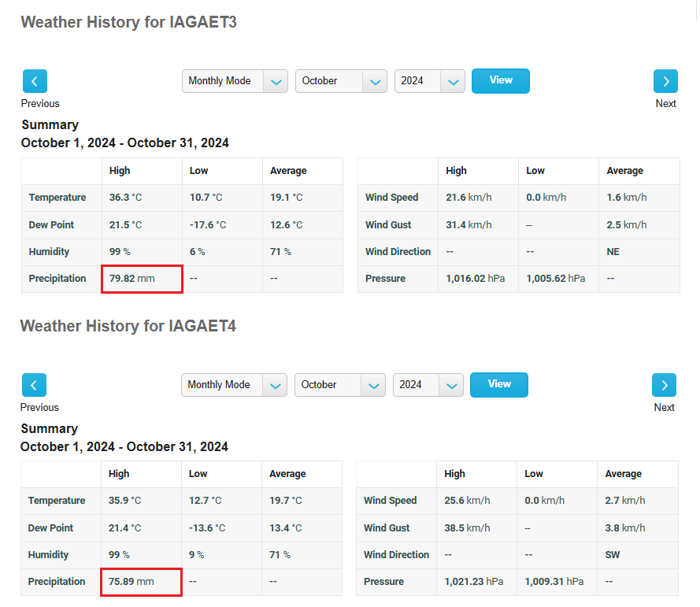Click 'Weather History for IAGAET4' heading
Image resolution: width=700 pixels, height=607 pixels.
tap(128, 326)
